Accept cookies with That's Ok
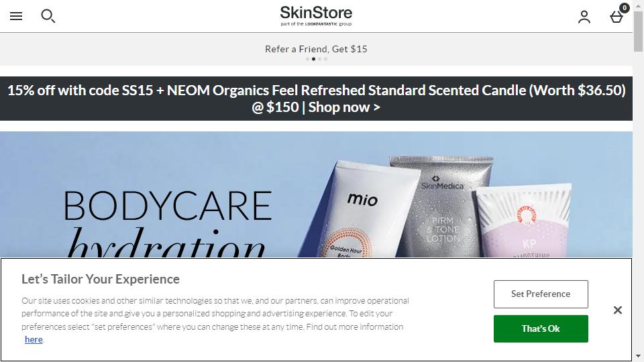 [x=541, y=328]
